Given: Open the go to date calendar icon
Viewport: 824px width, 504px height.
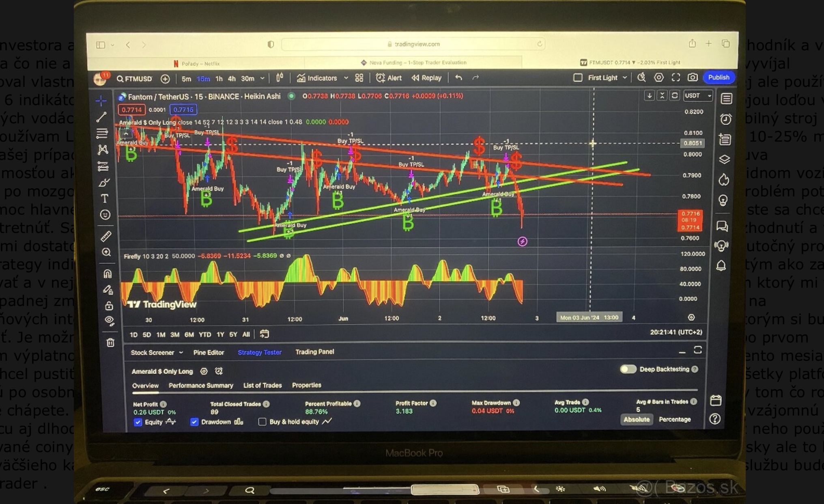Looking at the screenshot, I should pos(264,334).
